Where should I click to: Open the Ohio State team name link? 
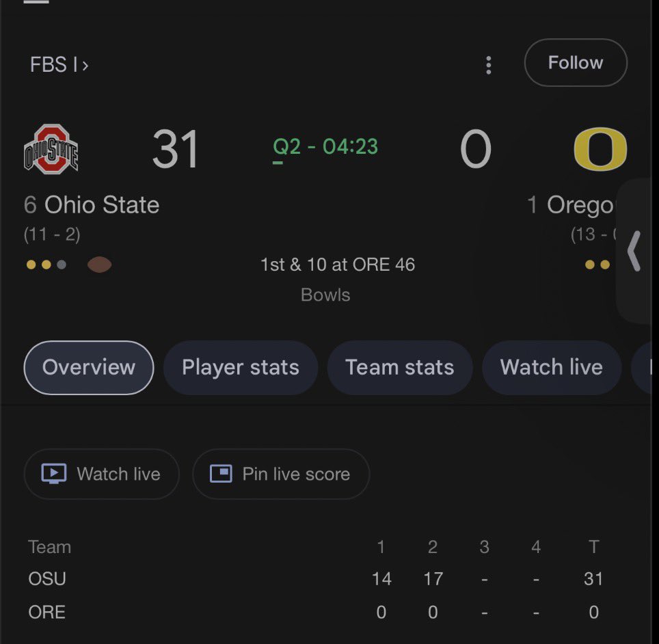coord(102,204)
